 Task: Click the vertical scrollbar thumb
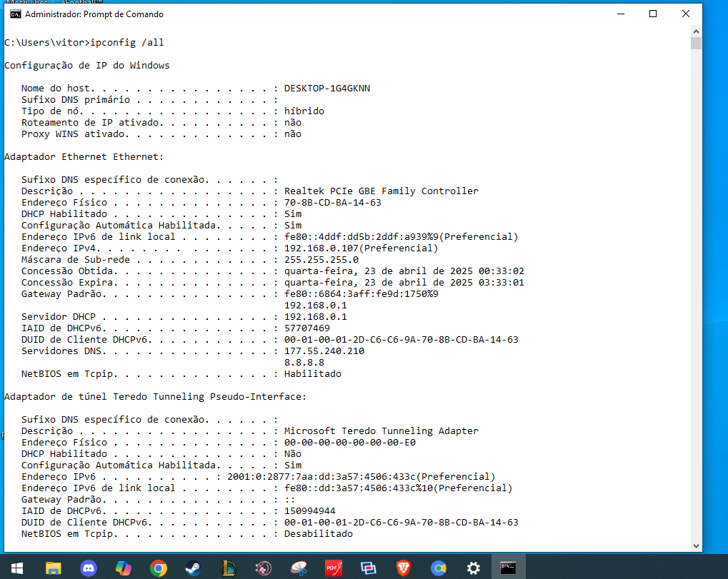(697, 43)
